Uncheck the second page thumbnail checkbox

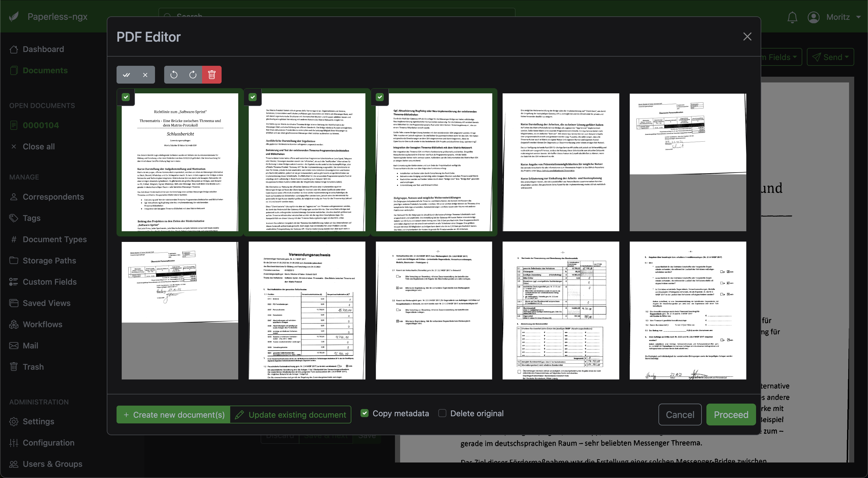pos(253,97)
